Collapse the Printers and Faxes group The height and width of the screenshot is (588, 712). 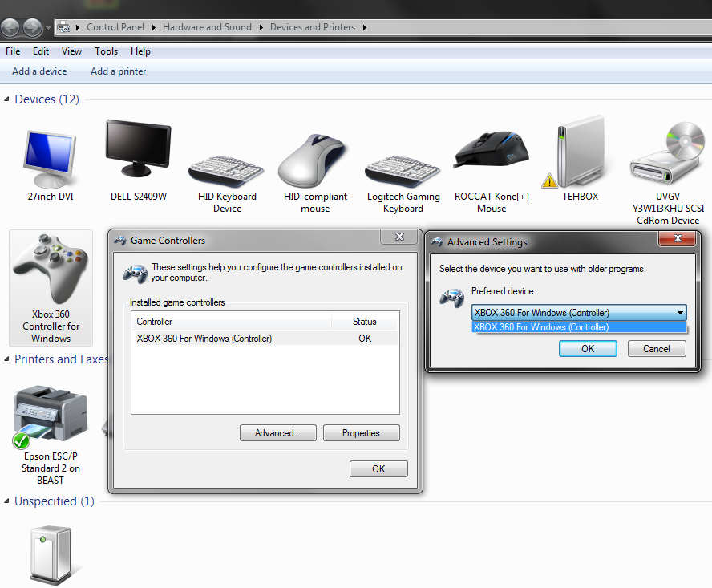pos(6,359)
